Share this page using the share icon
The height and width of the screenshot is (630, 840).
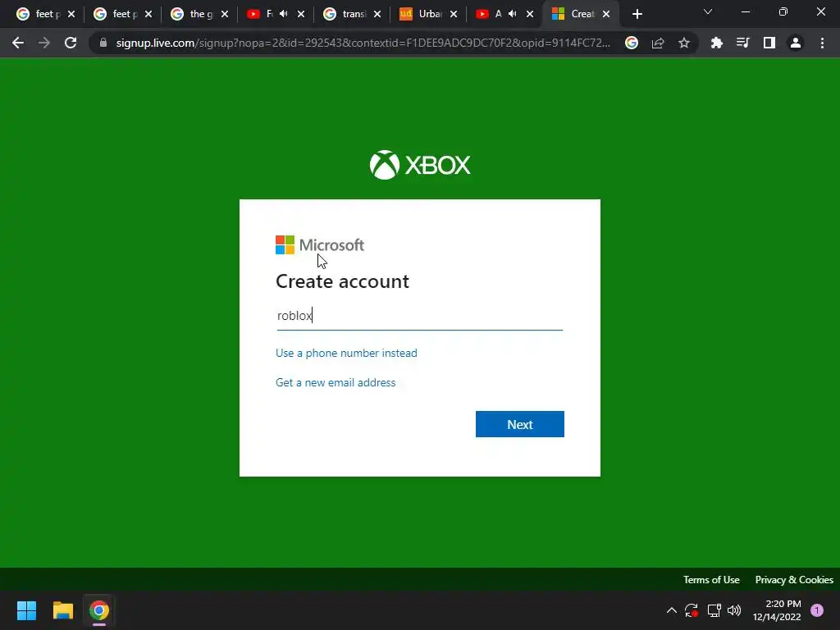658,43
